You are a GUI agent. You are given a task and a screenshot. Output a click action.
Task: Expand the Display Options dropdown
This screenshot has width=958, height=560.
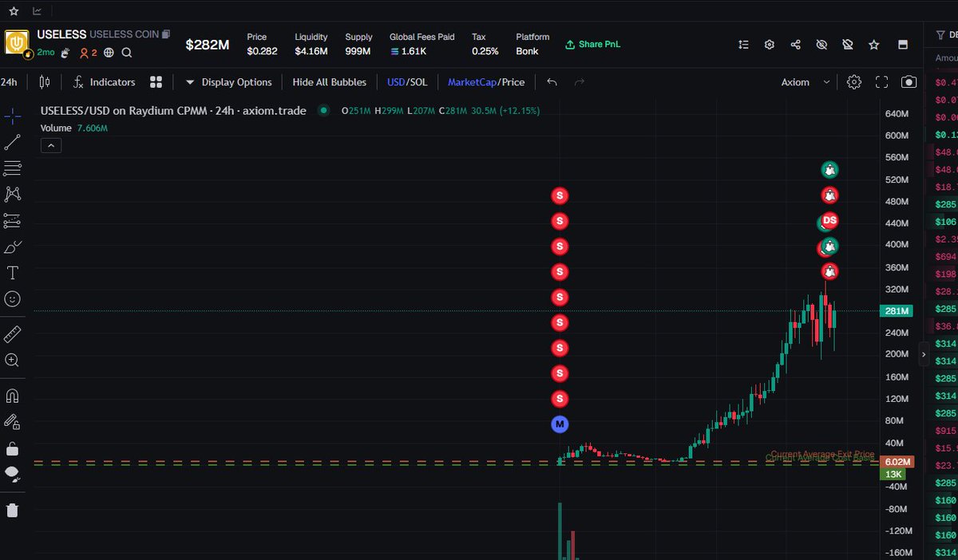[x=228, y=82]
